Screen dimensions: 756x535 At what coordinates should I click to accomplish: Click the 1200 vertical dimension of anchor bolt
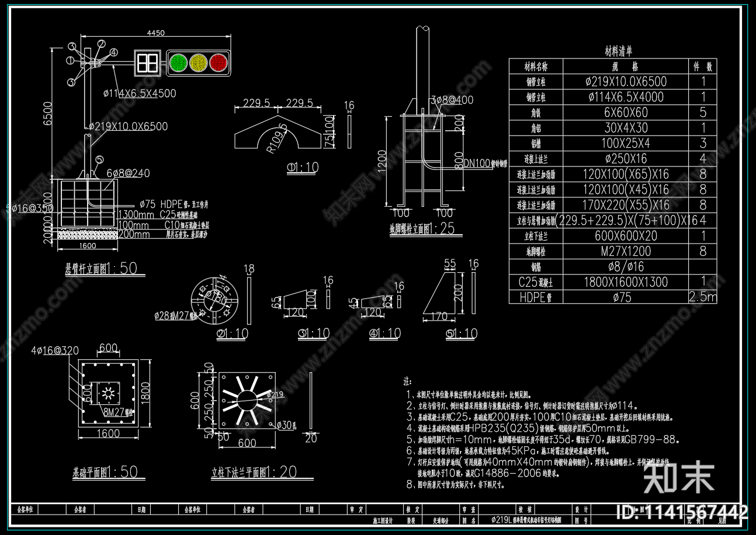coord(382,160)
